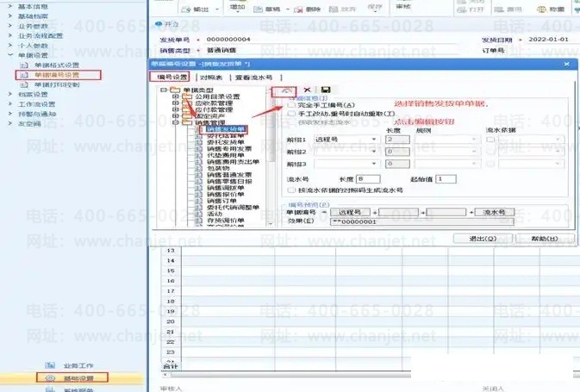Toggle the 流水依据 checkbox in the 前缀1 row
580x392 pixels.
click(x=490, y=140)
